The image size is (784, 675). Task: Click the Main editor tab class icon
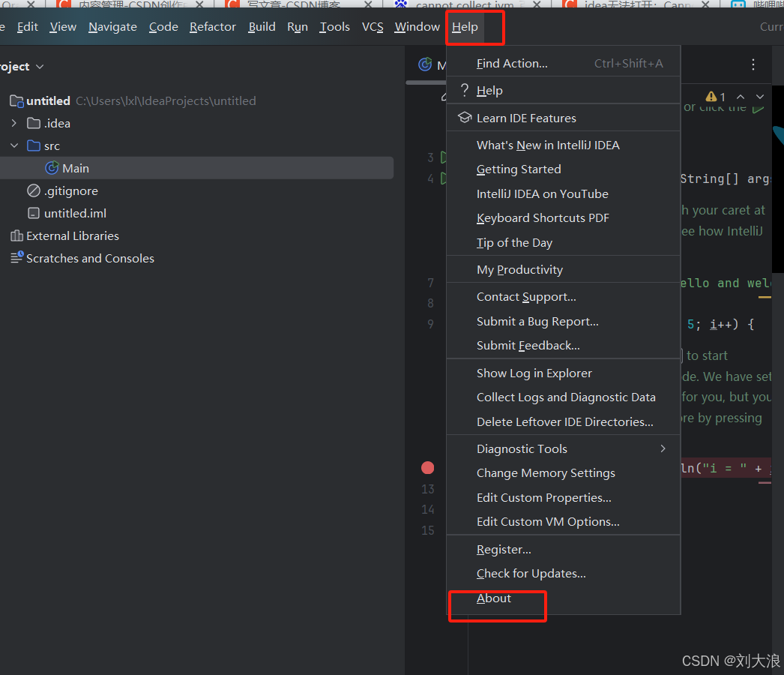click(x=425, y=64)
